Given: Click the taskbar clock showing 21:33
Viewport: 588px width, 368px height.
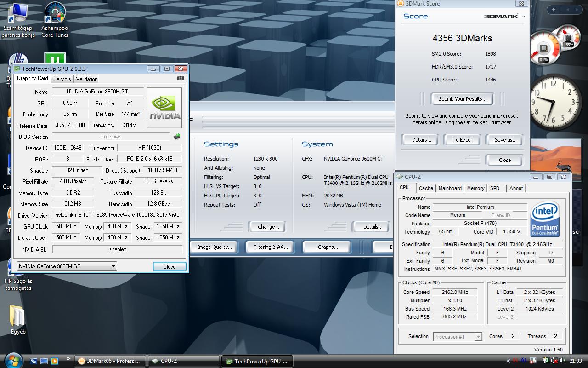Looking at the screenshot, I should (575, 361).
